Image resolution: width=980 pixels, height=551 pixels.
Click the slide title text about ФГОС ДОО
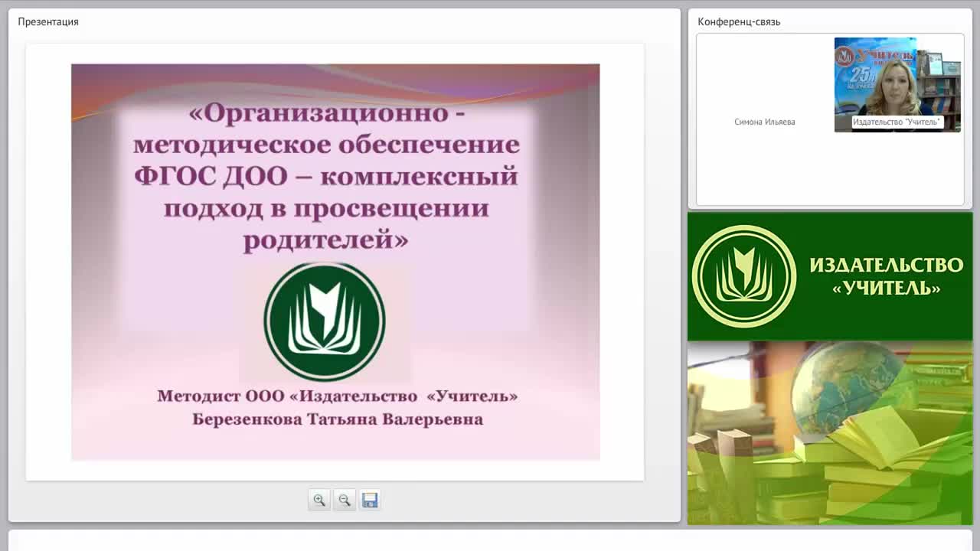coord(327,177)
